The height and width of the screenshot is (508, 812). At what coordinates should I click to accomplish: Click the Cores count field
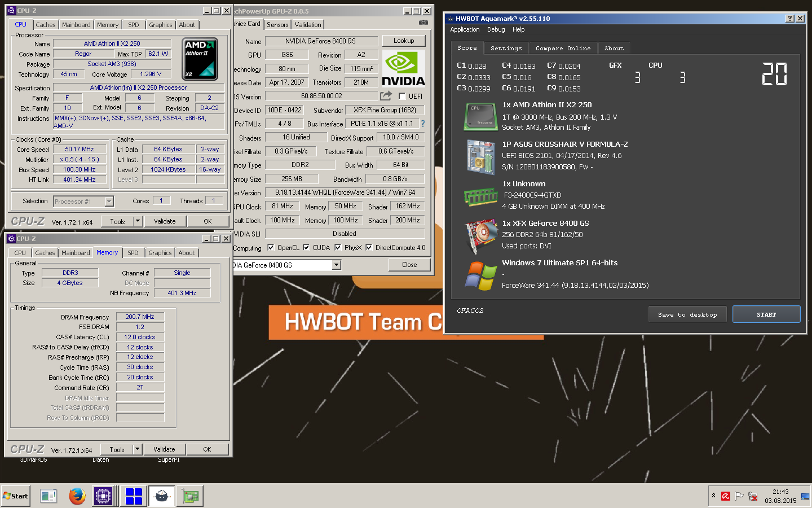point(161,200)
